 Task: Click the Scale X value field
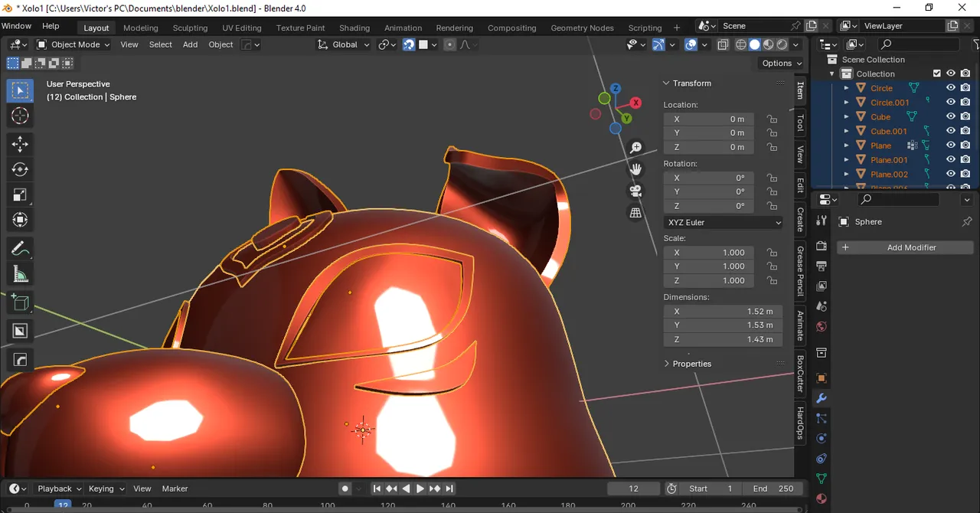(708, 253)
